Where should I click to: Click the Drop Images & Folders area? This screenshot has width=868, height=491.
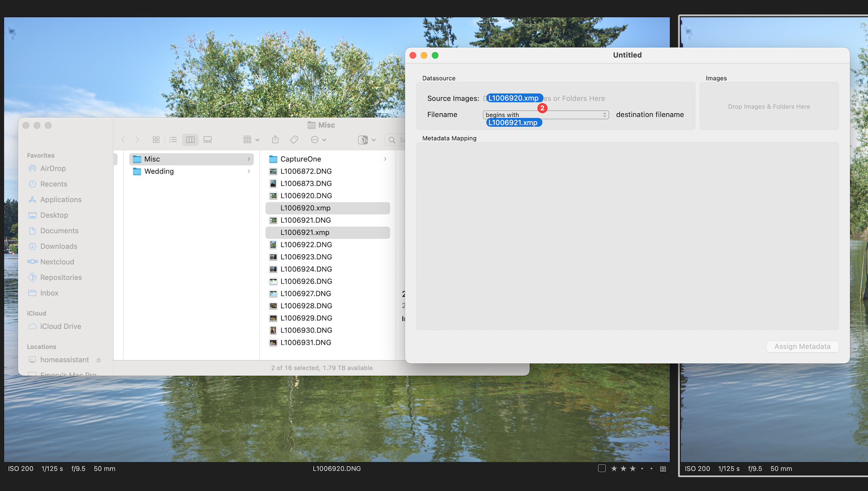[769, 107]
